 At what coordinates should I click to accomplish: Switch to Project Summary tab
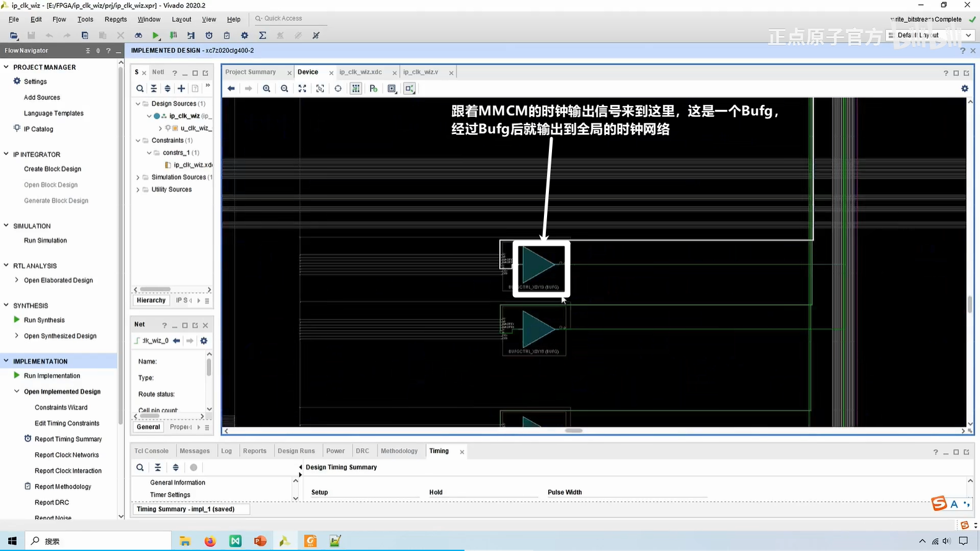pos(251,72)
